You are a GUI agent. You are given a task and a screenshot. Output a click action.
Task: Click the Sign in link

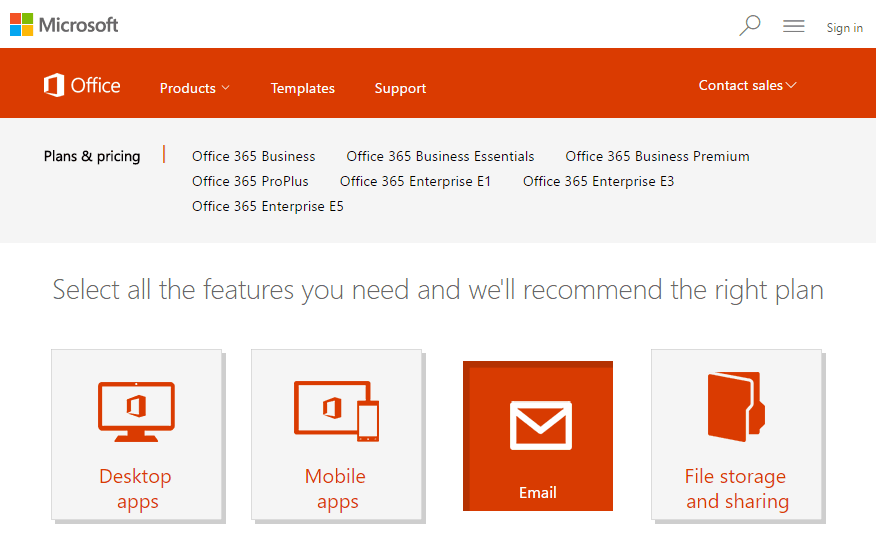tap(844, 27)
